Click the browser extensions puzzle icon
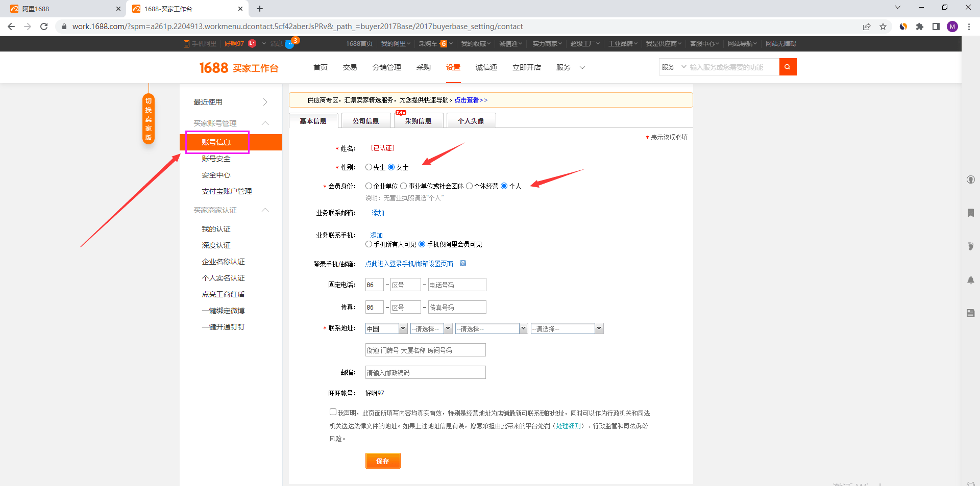Screen dimensions: 980x486 (920, 27)
